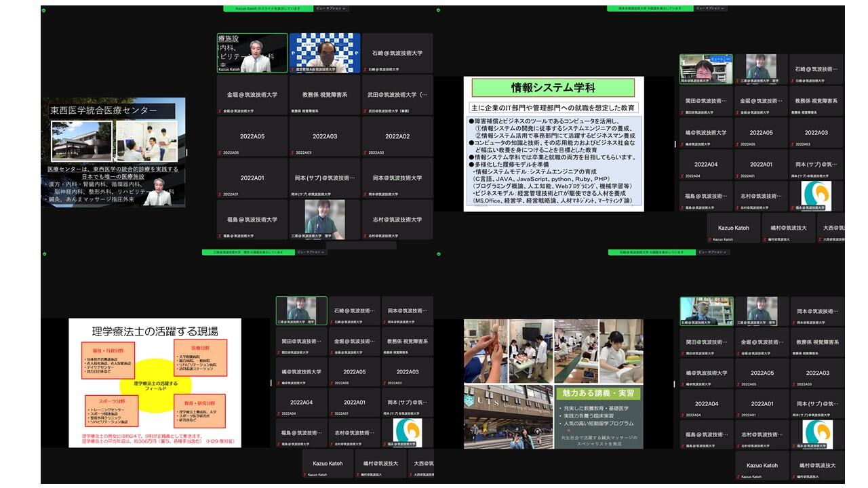Select Kazuo Katoh tile in bottom-left window
The image size is (868, 488).
click(328, 465)
